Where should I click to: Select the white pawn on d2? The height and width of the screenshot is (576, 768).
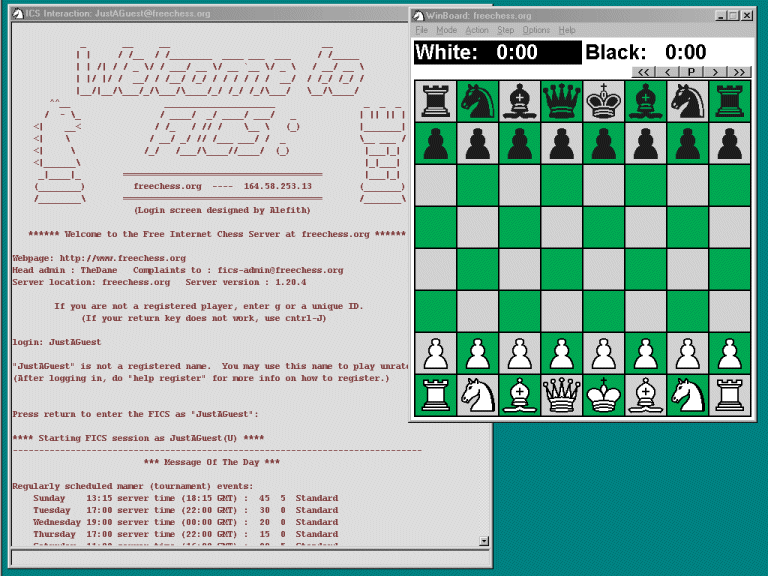click(562, 353)
